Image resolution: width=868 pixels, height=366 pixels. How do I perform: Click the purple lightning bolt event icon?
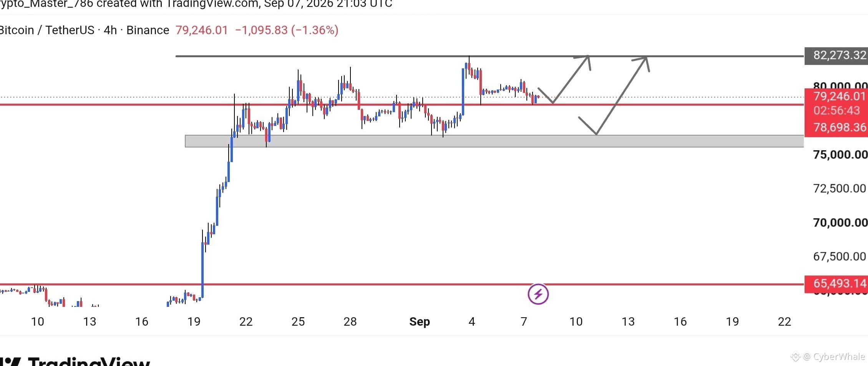pyautogui.click(x=538, y=294)
